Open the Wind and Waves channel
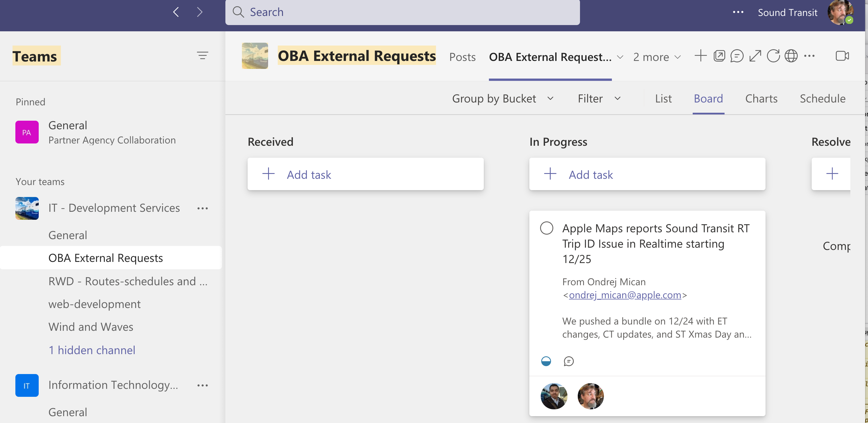The width and height of the screenshot is (868, 423). tap(90, 327)
